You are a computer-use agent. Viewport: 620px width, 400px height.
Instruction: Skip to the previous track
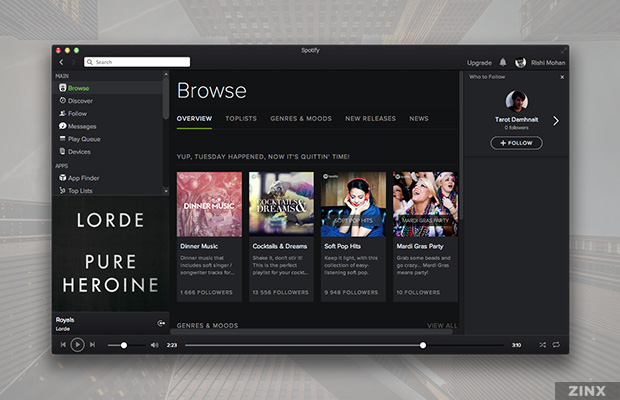(x=63, y=345)
